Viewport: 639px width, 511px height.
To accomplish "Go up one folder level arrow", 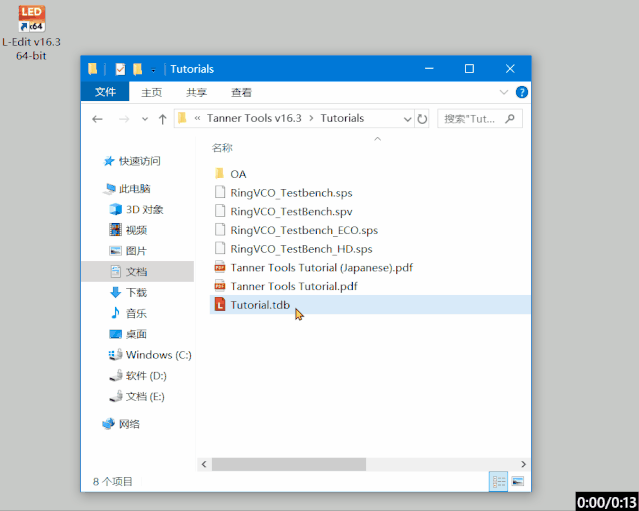I will [x=162, y=118].
